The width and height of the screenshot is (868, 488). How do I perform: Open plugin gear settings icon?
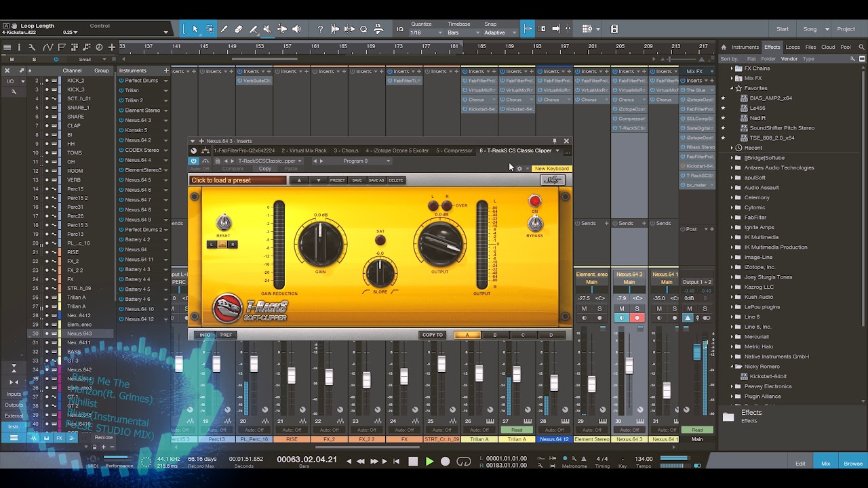519,169
